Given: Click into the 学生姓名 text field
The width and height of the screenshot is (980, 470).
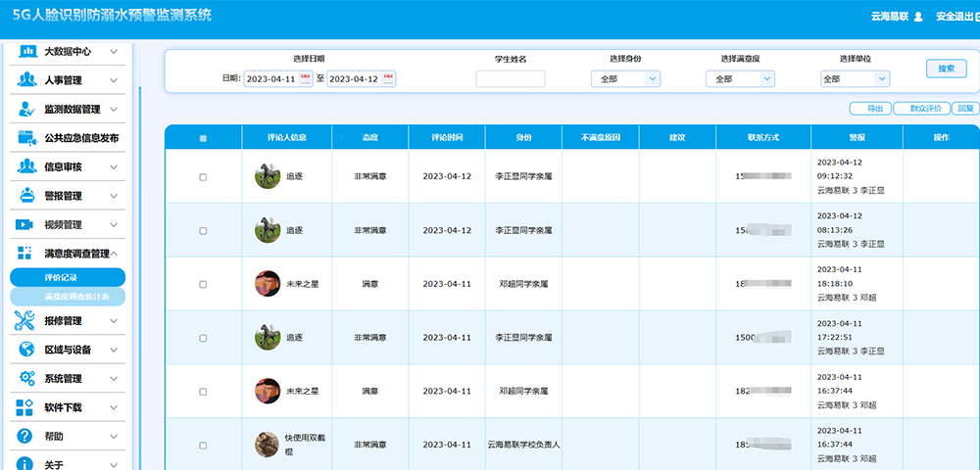Looking at the screenshot, I should (511, 79).
